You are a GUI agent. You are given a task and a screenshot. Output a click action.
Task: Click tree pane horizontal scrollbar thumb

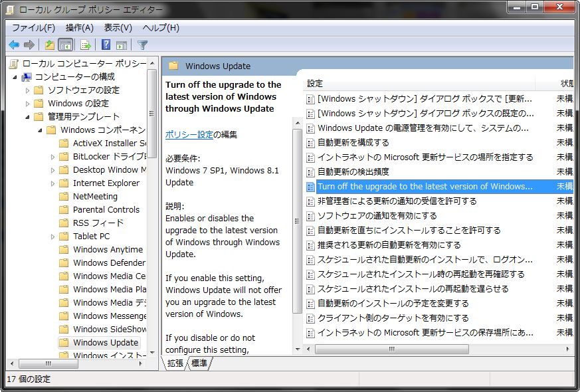48,363
